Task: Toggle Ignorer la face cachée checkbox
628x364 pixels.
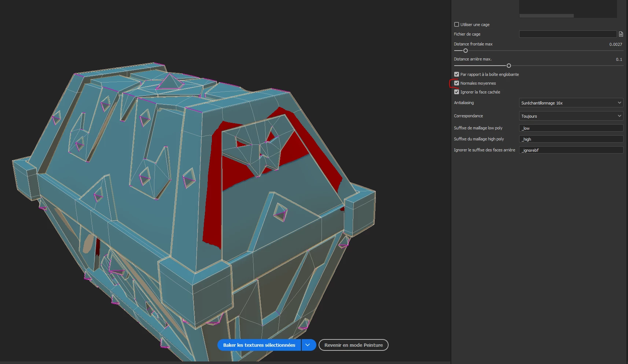Action: [456, 92]
